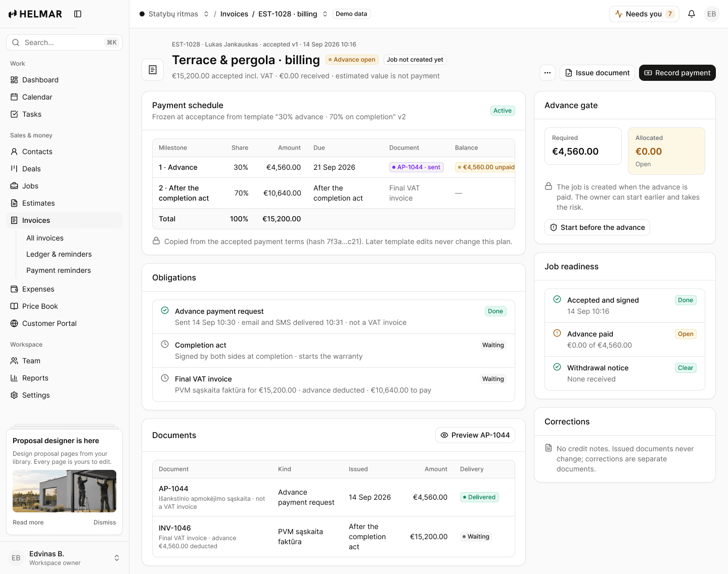Click Record payment
This screenshot has height=574, width=728.
[677, 73]
